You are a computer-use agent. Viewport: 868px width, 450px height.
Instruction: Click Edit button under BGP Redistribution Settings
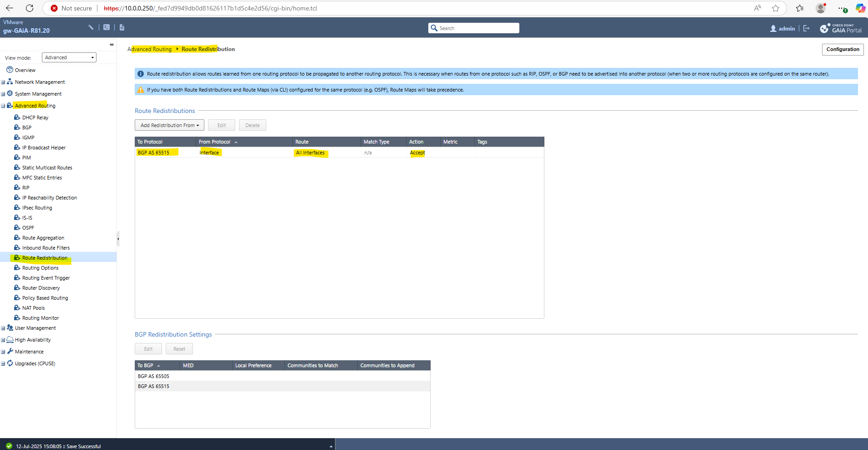(148, 349)
